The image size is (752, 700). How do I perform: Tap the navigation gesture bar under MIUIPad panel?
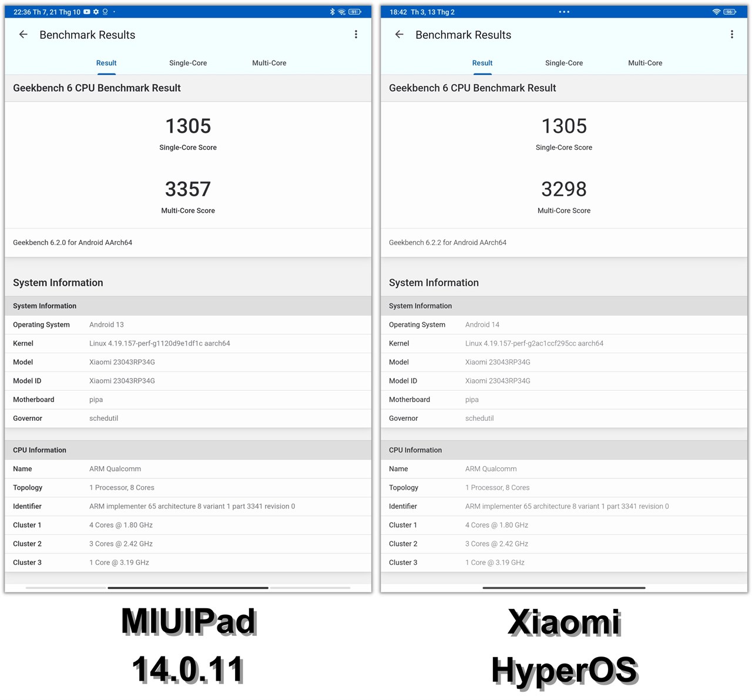point(188,588)
